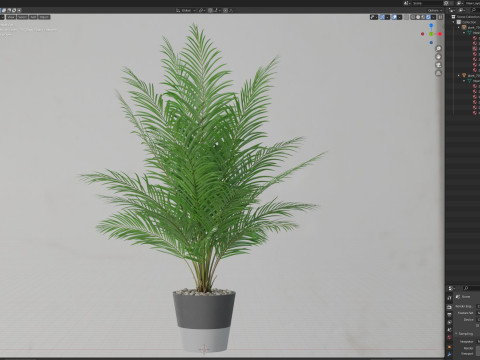Viewport: 480px width, 360px height.
Task: Expand the second plant object in outliner
Action: (x=459, y=75)
